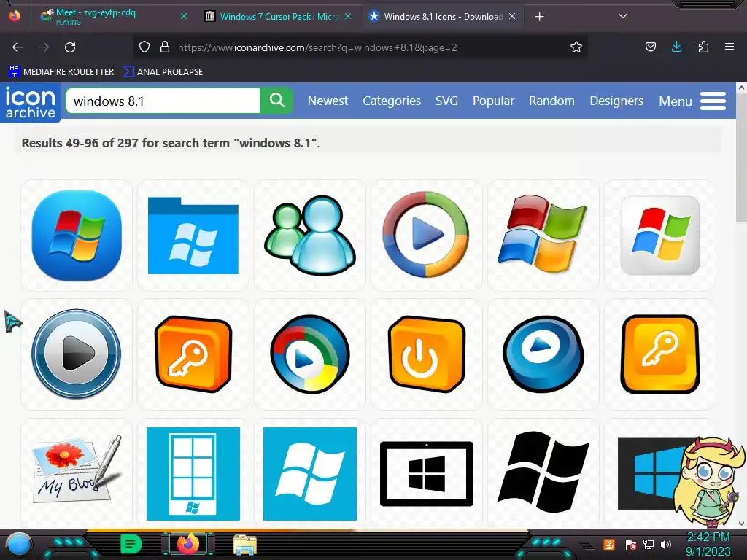The image size is (747, 560).
Task: Open the blue rounded Windows 7 flag icon
Action: point(76,236)
